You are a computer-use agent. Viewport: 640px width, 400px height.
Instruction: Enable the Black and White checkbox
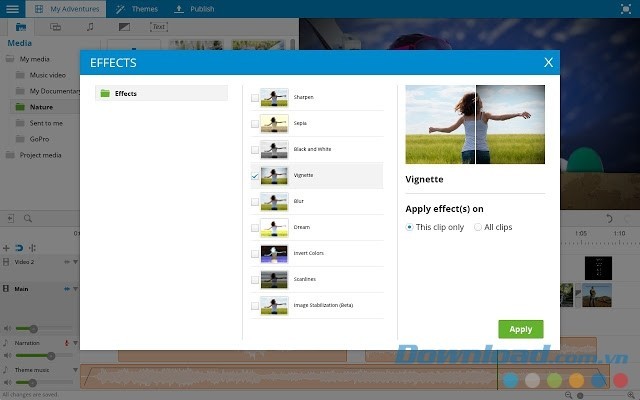[x=255, y=150]
